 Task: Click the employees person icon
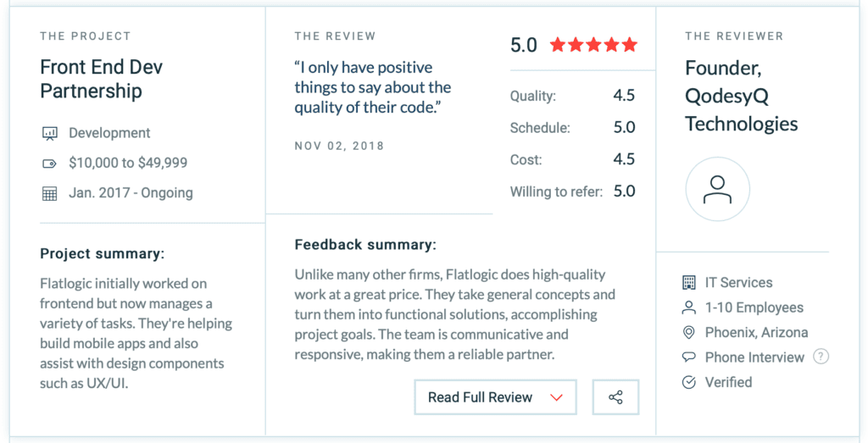(688, 307)
